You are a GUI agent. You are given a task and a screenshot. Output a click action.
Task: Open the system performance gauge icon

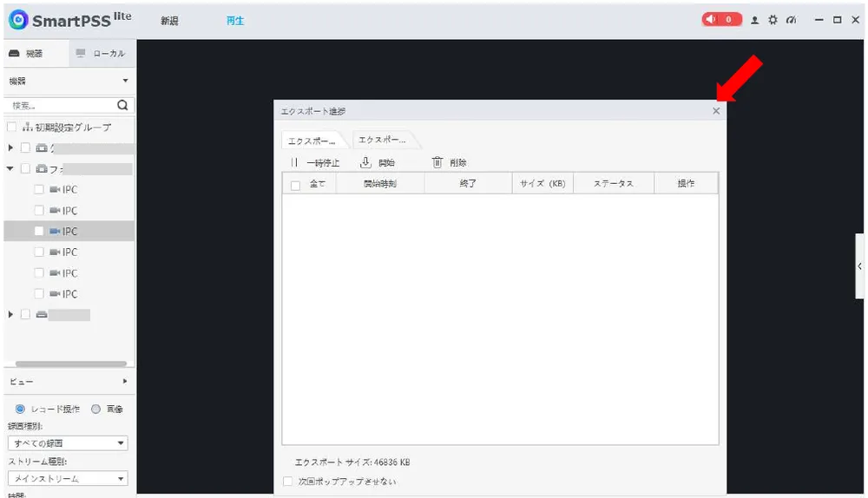point(791,20)
